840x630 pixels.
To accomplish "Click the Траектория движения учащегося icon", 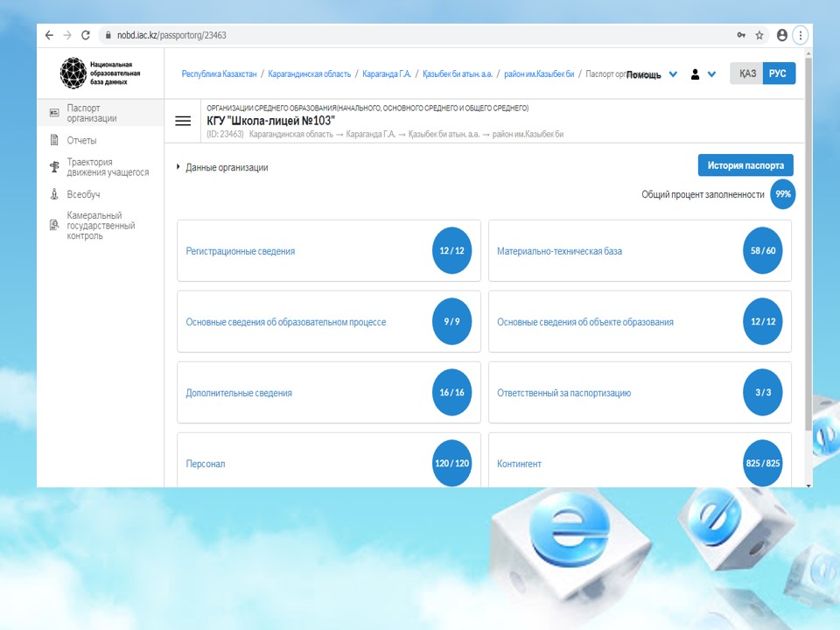I will click(54, 167).
